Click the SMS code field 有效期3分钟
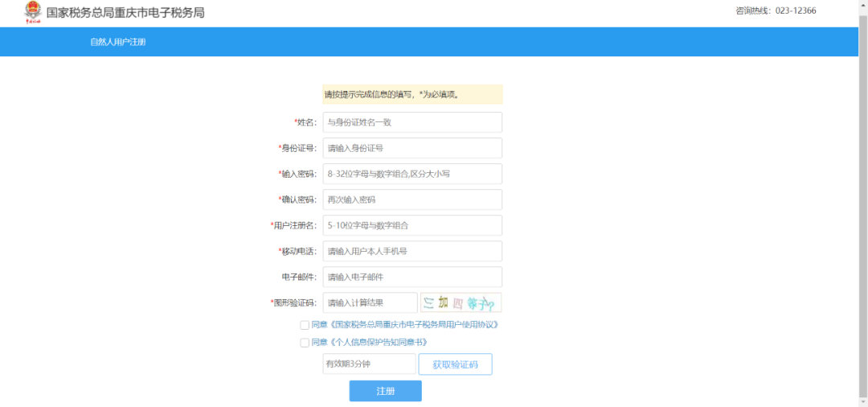Screen dimensions: 868x407 tap(369, 364)
